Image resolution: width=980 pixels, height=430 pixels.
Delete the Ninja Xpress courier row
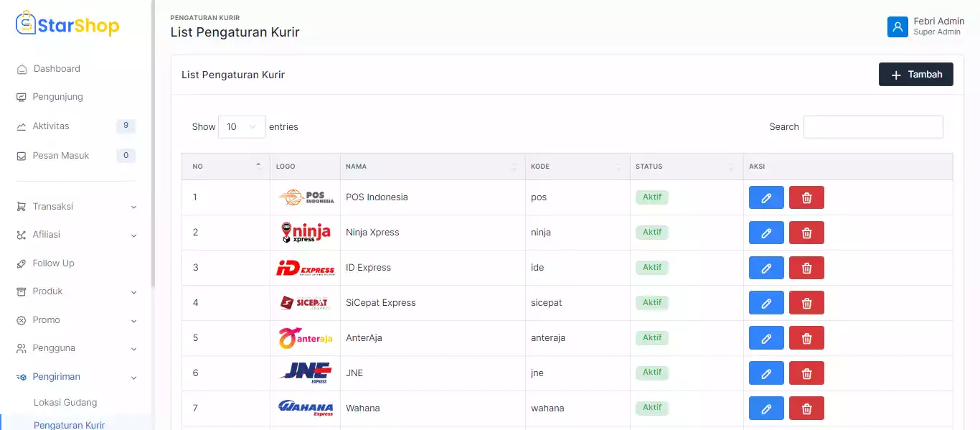806,233
